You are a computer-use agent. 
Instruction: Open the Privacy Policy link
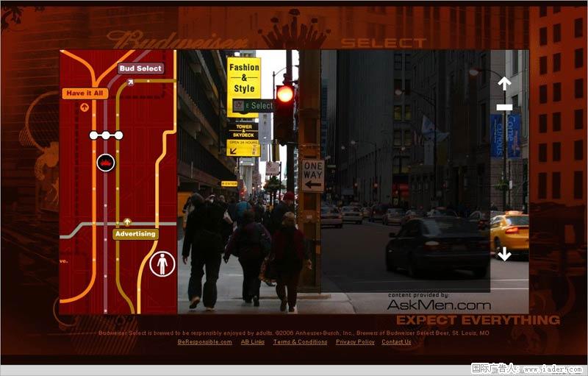(355, 342)
